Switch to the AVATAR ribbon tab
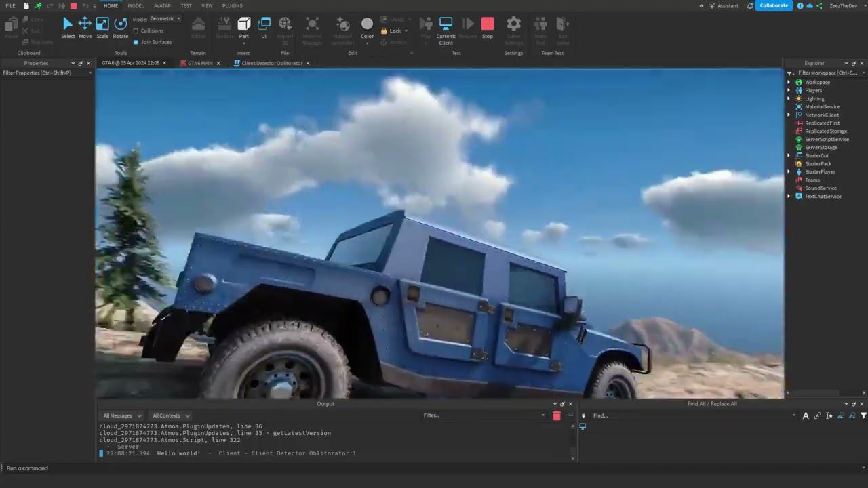 162,5
